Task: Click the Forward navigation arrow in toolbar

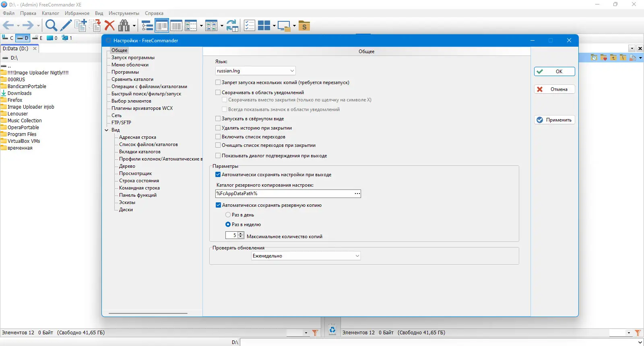Action: click(28, 26)
